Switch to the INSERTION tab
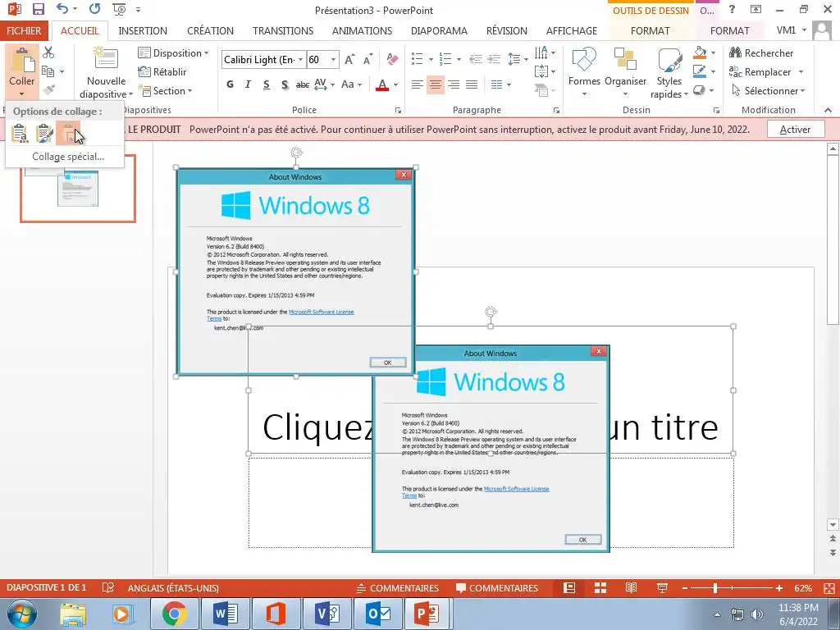Screen dimensions: 840x630 click(143, 30)
